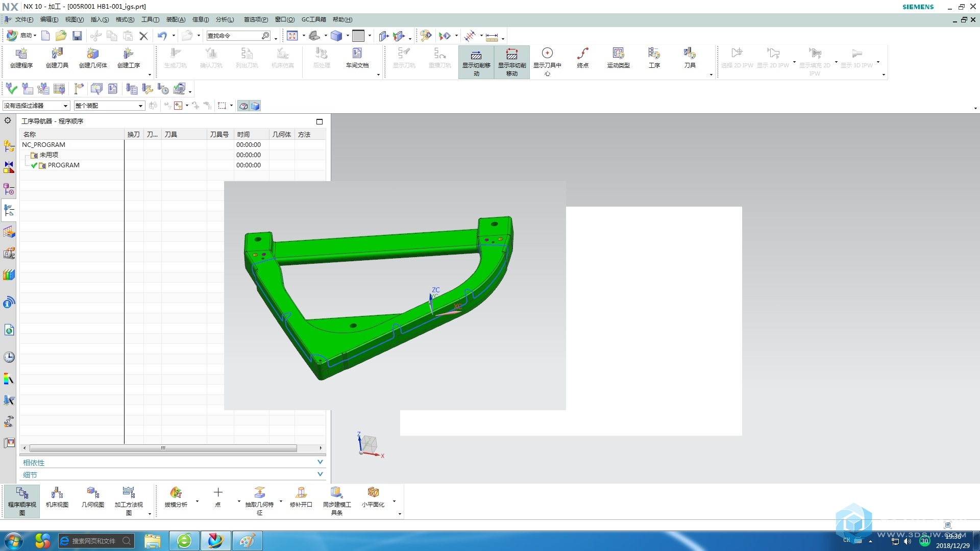Click the 刀具号 column header
This screenshot has height=551, width=980.
click(x=220, y=134)
